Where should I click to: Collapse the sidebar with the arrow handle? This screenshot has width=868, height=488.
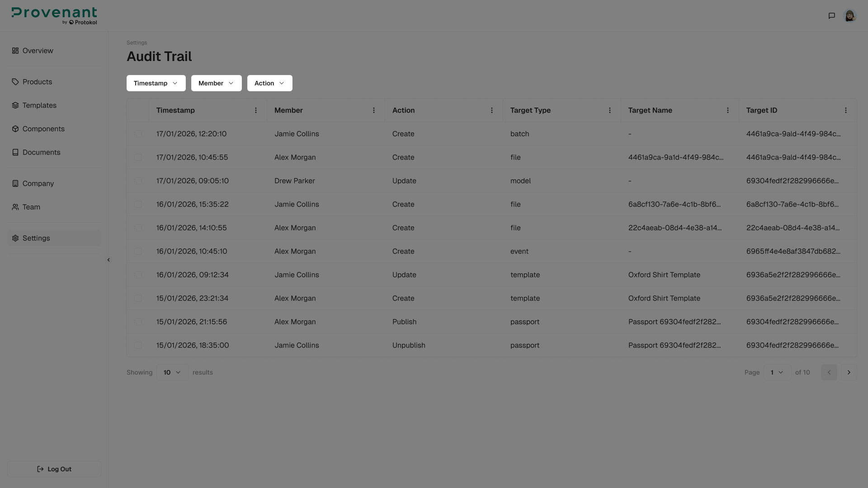pyautogui.click(x=108, y=260)
